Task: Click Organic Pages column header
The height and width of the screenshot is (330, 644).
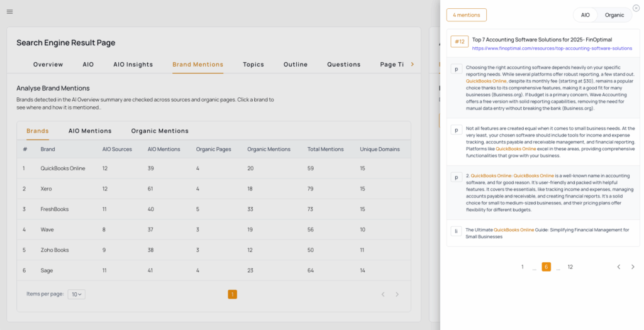Action: pyautogui.click(x=214, y=150)
